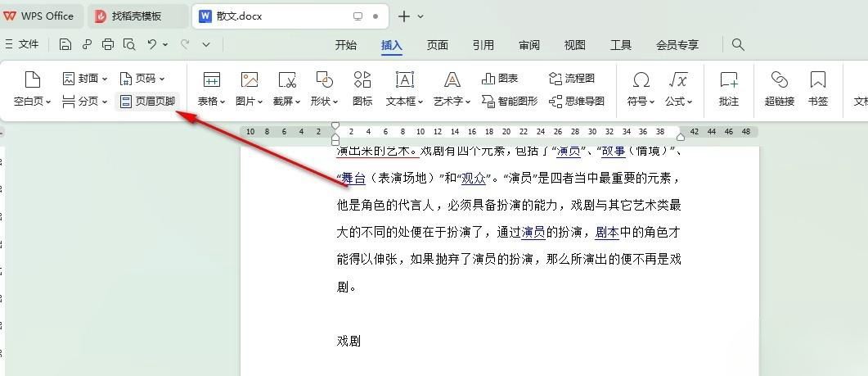
Task: Click the 页眉页脚 header footer button
Action: (x=148, y=102)
